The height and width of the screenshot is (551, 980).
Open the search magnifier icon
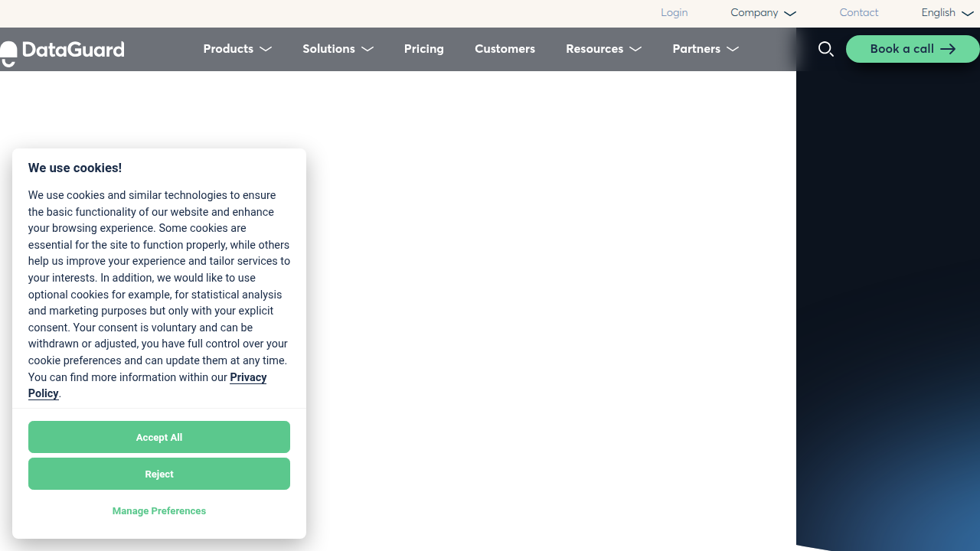825,49
